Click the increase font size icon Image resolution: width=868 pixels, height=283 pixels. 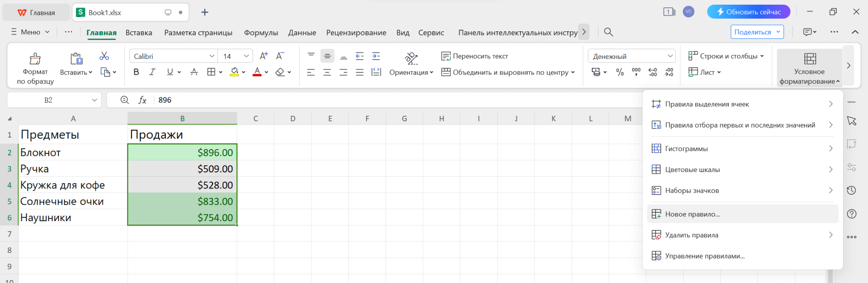pyautogui.click(x=264, y=56)
